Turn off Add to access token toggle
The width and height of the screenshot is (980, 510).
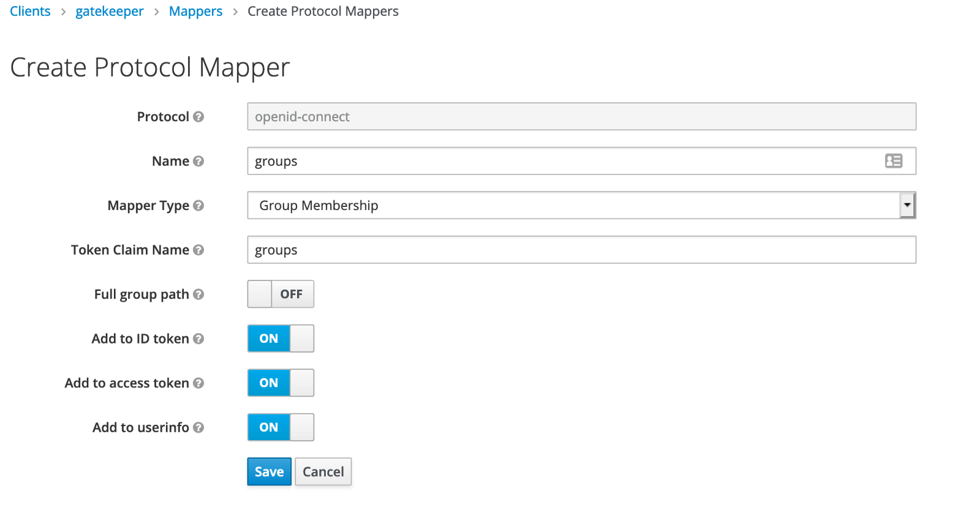pos(281,383)
